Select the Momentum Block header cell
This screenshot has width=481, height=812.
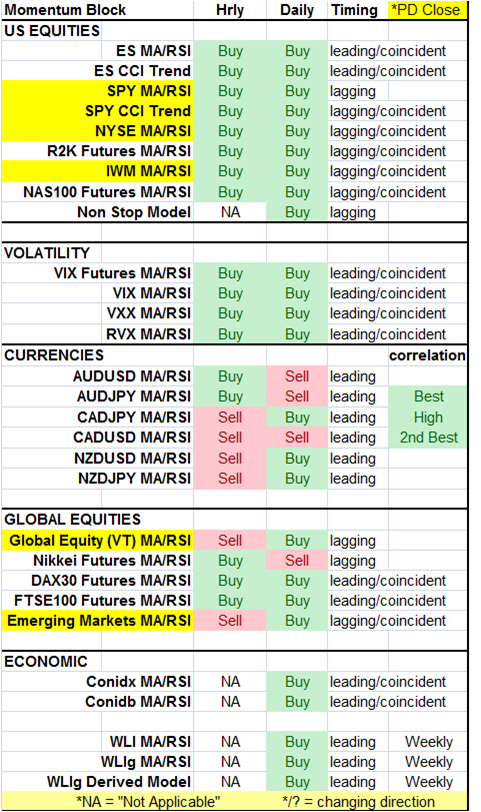(97, 10)
